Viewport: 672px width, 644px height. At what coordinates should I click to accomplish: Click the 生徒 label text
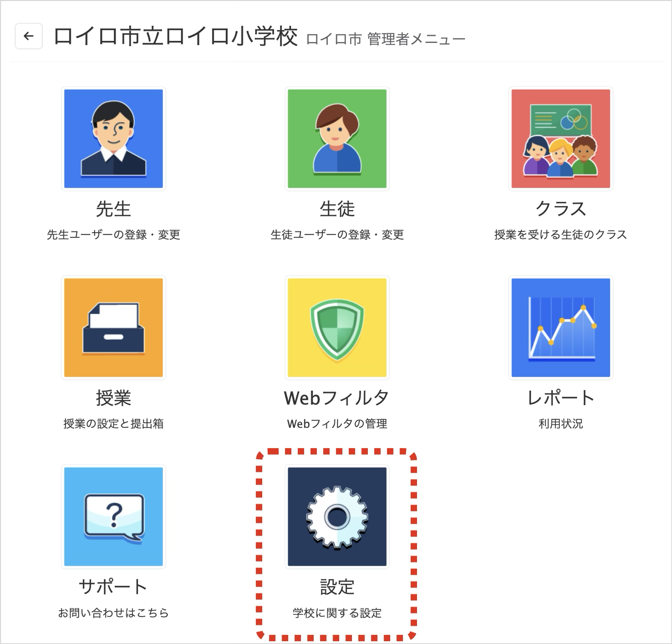(x=337, y=209)
